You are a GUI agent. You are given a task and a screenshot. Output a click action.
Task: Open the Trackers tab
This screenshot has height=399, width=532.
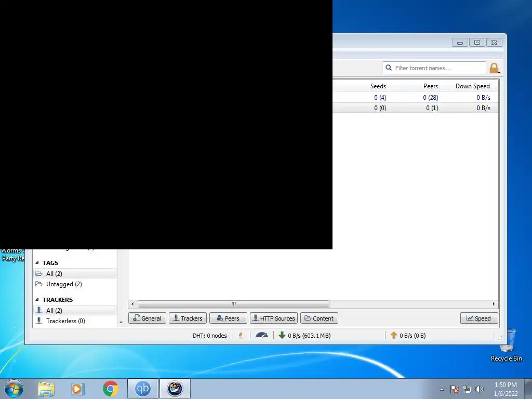(188, 318)
